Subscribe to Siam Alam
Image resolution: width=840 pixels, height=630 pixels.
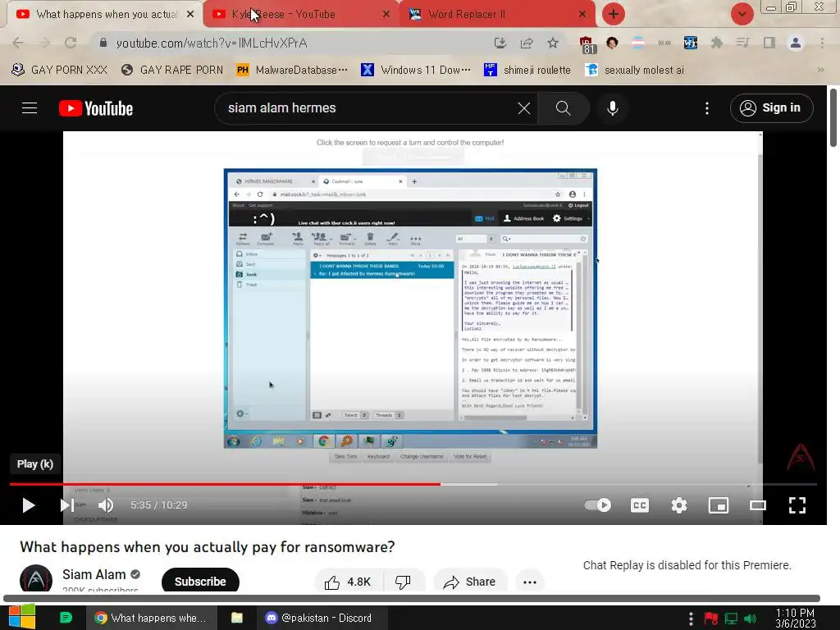pyautogui.click(x=200, y=581)
